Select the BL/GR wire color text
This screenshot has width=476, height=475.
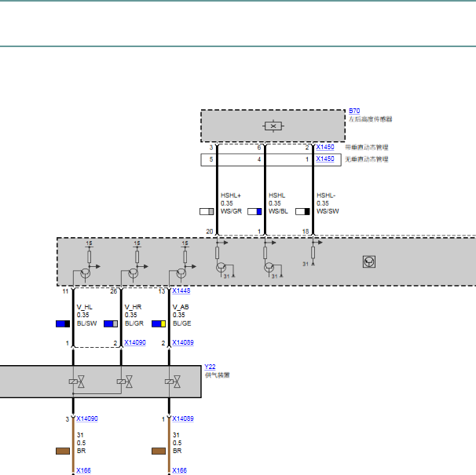point(134,323)
